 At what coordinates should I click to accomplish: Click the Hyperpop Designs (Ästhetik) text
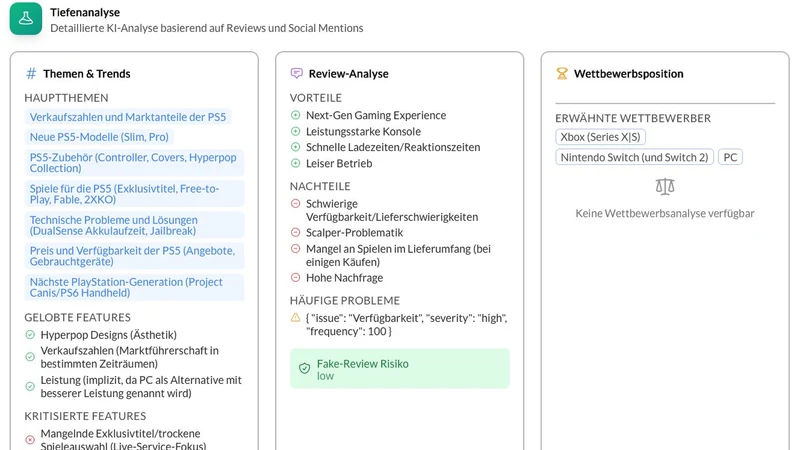click(x=109, y=335)
